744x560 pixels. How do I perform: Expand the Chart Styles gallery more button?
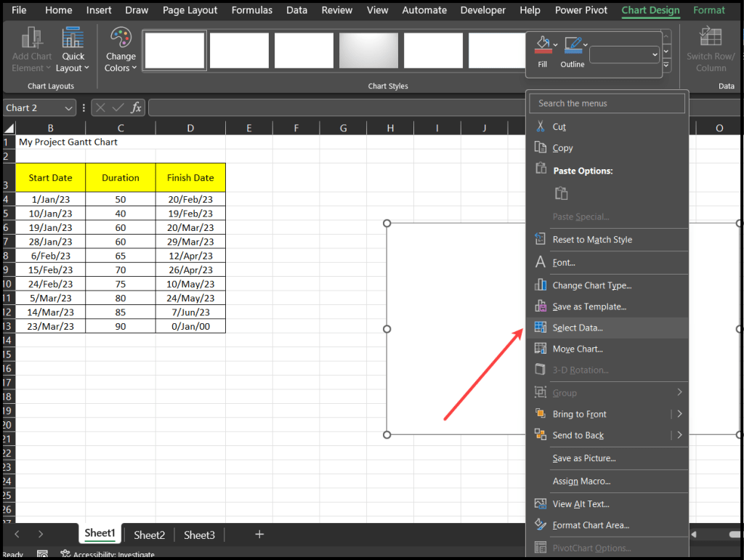point(666,65)
